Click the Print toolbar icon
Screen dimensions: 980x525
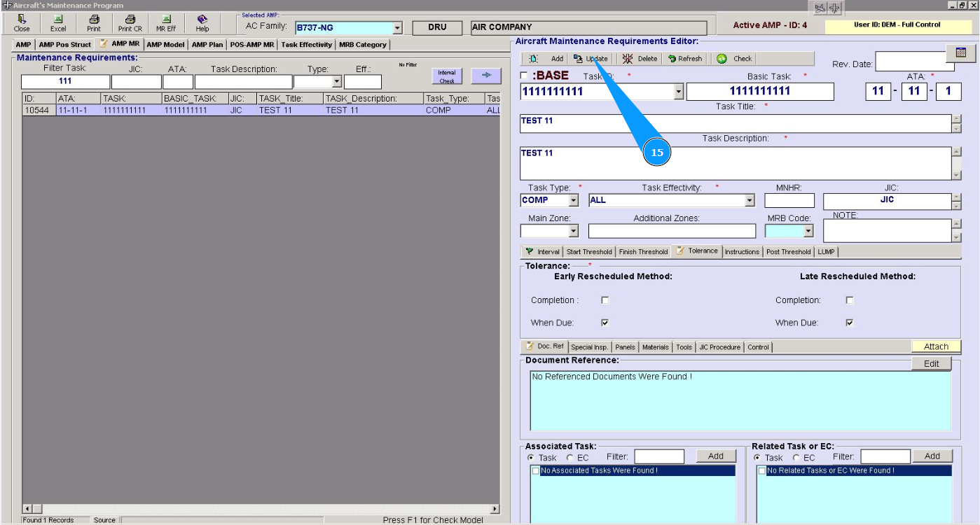click(94, 23)
